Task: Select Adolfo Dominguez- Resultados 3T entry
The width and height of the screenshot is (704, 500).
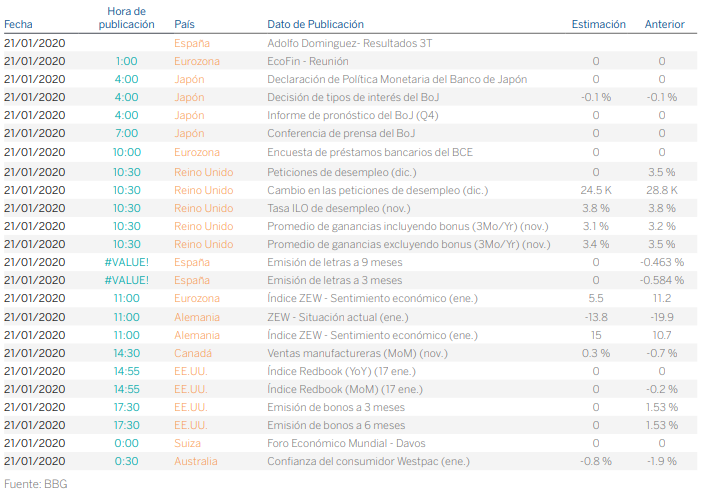Action: [349, 43]
